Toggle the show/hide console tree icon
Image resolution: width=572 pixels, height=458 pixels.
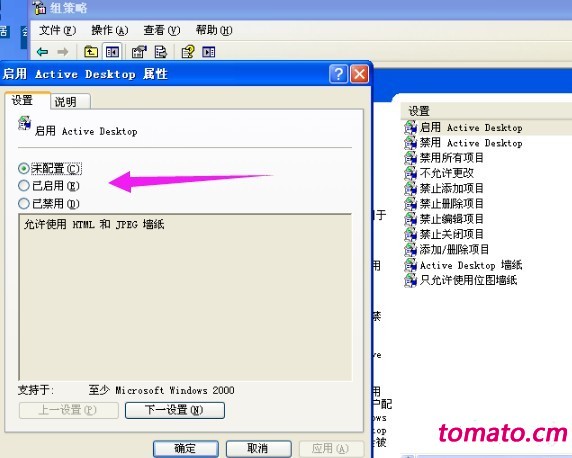tap(112, 52)
